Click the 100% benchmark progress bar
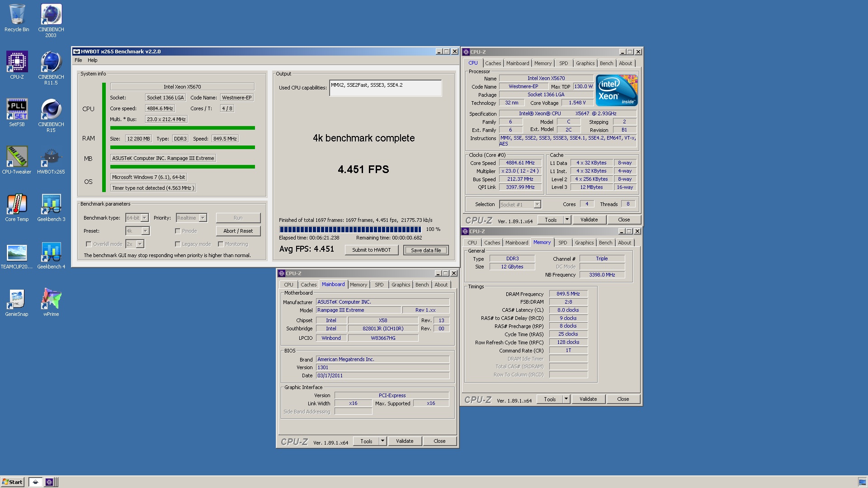Screen dimensions: 868x488 tap(350, 230)
